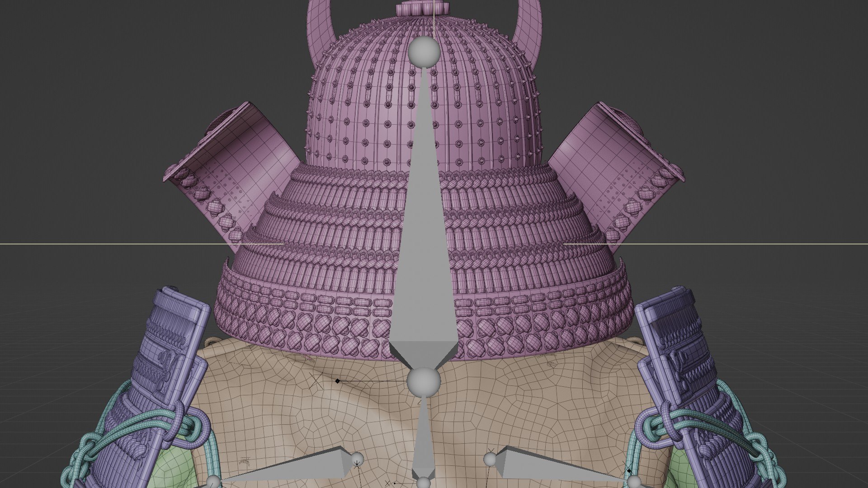The height and width of the screenshot is (488, 868).
Task: Select the large head bone over the helmet
Action: coord(423,217)
